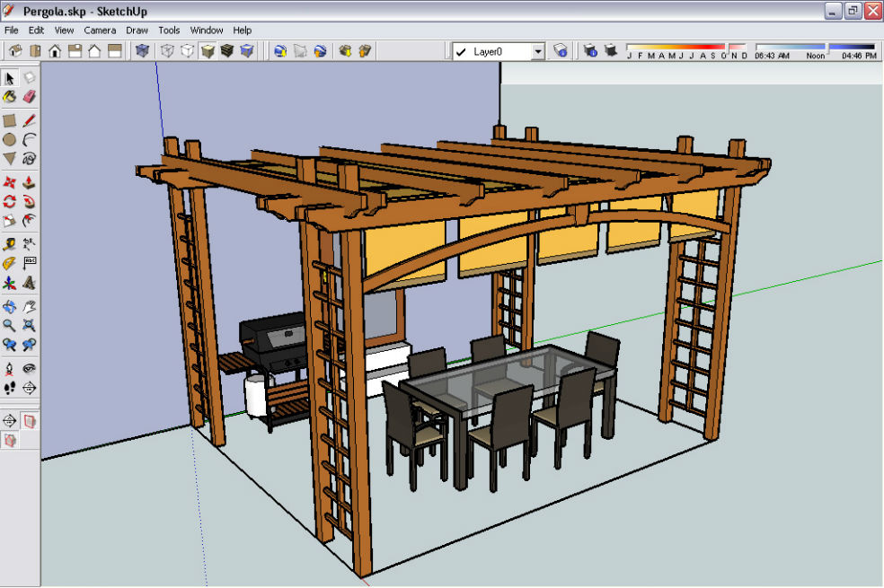The height and width of the screenshot is (588, 884).
Task: Toggle the section plane display button
Action: tap(30, 421)
